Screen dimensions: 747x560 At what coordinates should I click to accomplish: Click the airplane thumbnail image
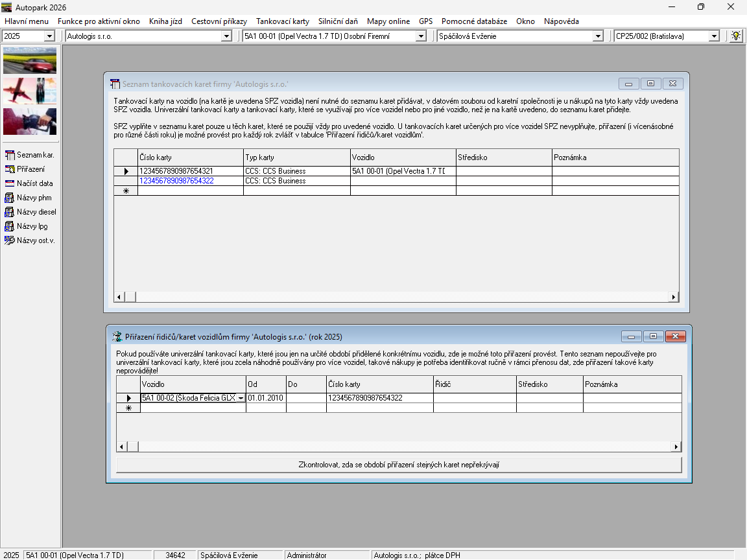click(x=30, y=91)
